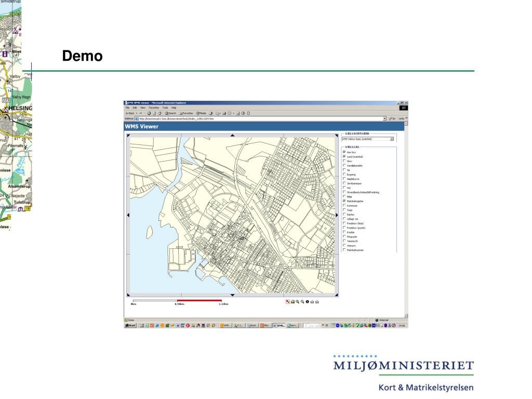Pan map south with bottom arrow
This screenshot has width=532, height=399.
point(232,295)
